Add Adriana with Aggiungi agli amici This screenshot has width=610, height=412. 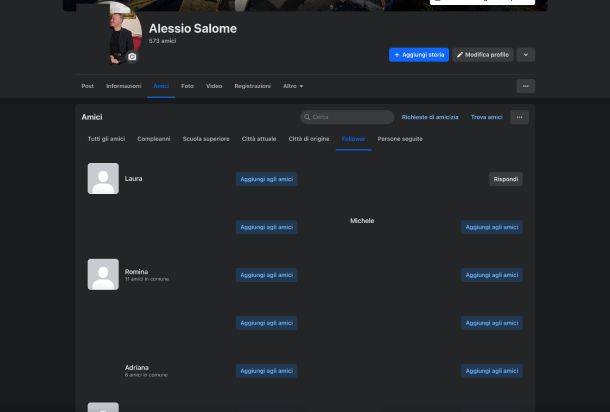[266, 371]
